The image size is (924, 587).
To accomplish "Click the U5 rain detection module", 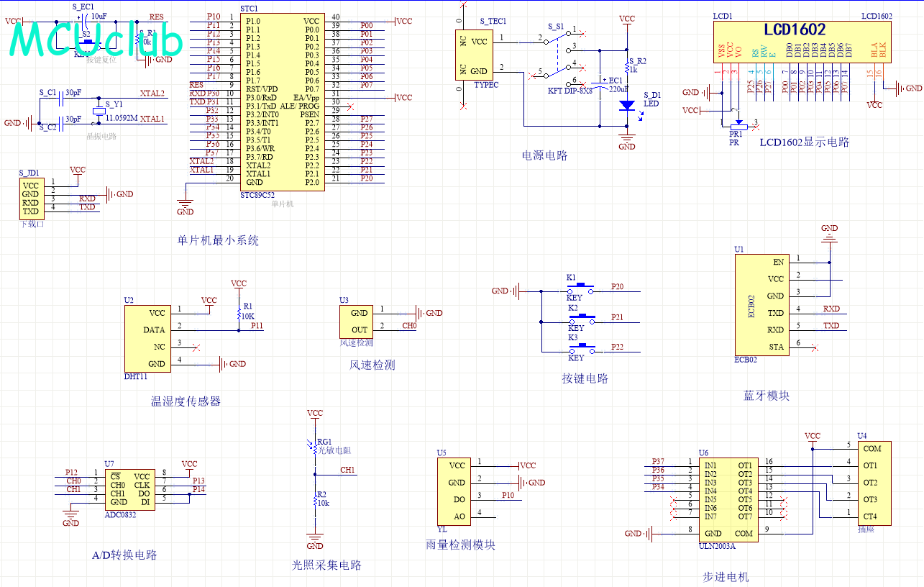I will pos(452,491).
